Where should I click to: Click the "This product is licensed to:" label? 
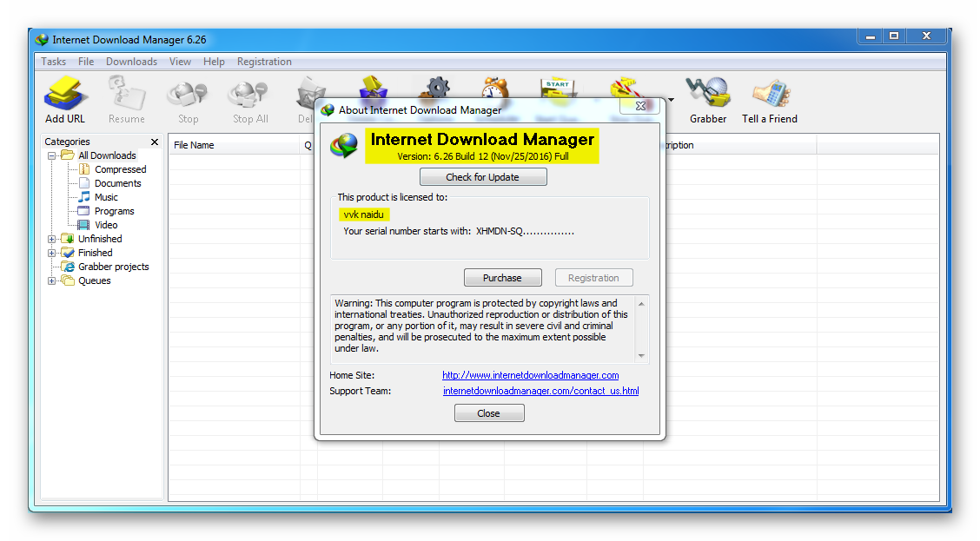click(393, 197)
